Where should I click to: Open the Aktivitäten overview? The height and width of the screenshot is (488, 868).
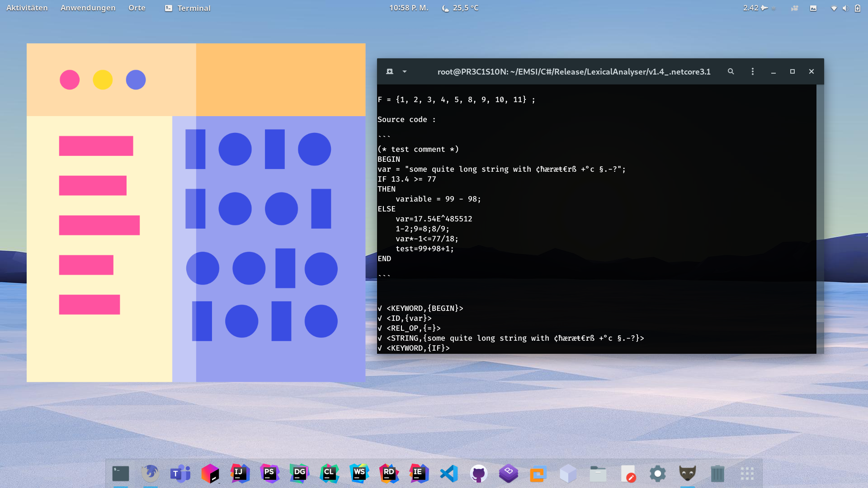pyautogui.click(x=27, y=8)
